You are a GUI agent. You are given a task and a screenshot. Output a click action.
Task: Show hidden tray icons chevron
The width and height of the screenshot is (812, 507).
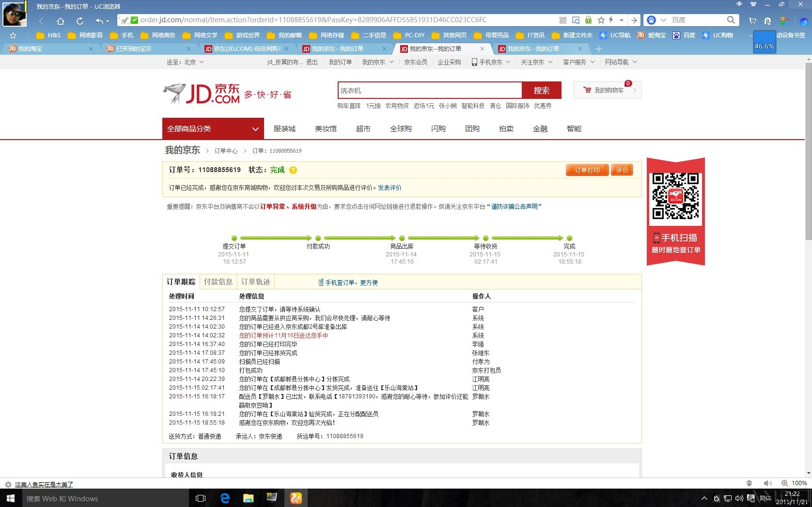[704, 498]
